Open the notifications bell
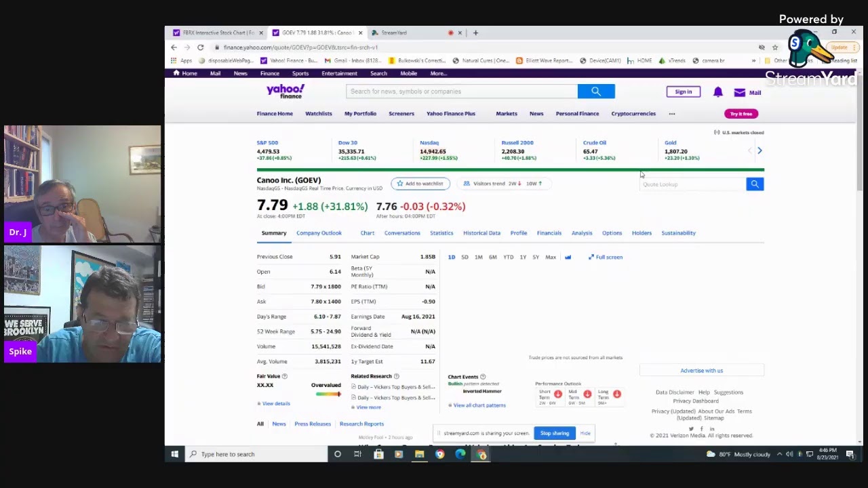This screenshot has height=488, width=868. (x=717, y=92)
